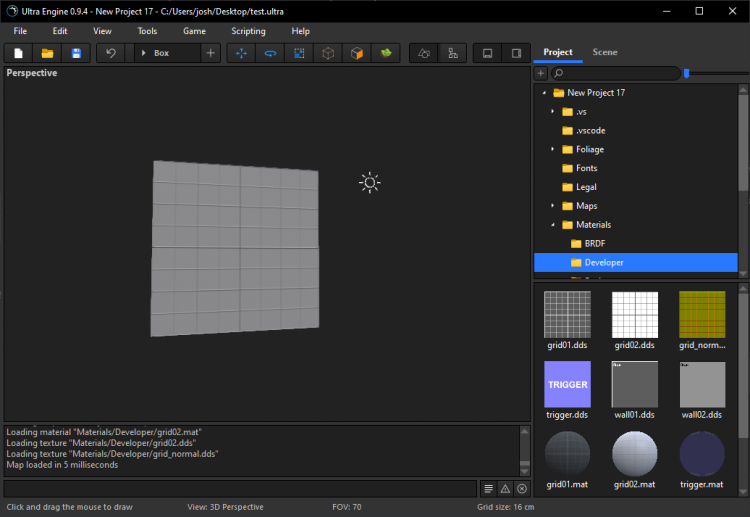The width and height of the screenshot is (750, 517).
Task: Click the warning triangle console filter
Action: tap(505, 488)
